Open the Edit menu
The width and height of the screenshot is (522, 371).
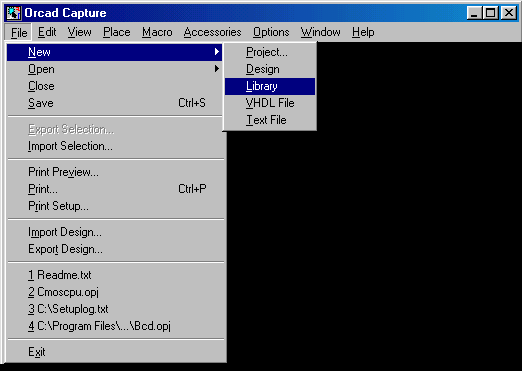47,32
